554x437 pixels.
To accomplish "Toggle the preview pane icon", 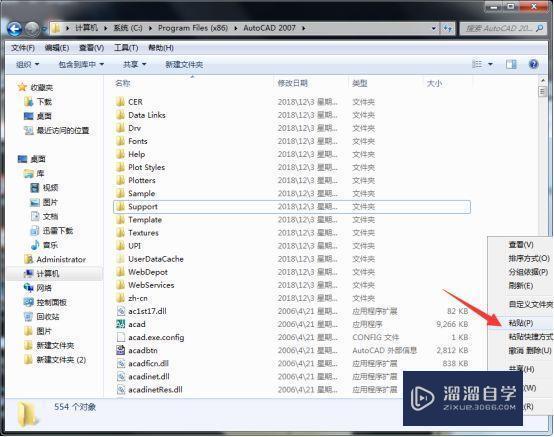I will [x=511, y=64].
